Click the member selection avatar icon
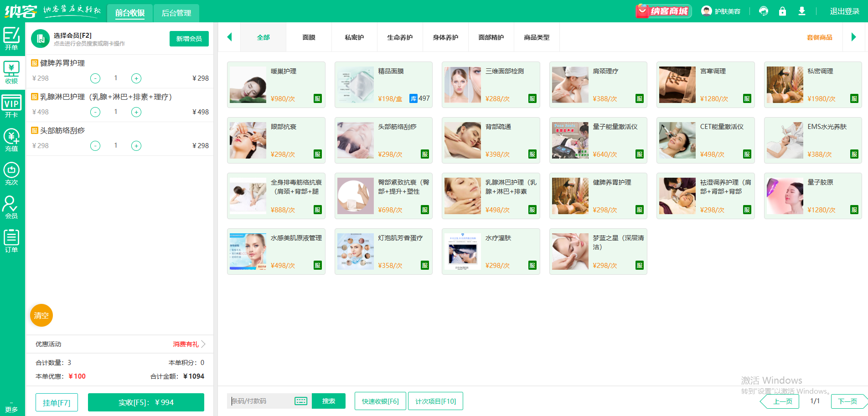This screenshot has height=416, width=868. point(41,39)
